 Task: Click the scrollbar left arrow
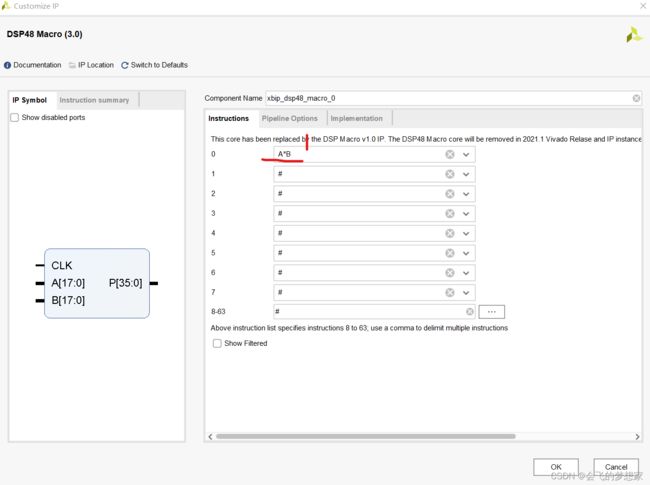click(211, 436)
